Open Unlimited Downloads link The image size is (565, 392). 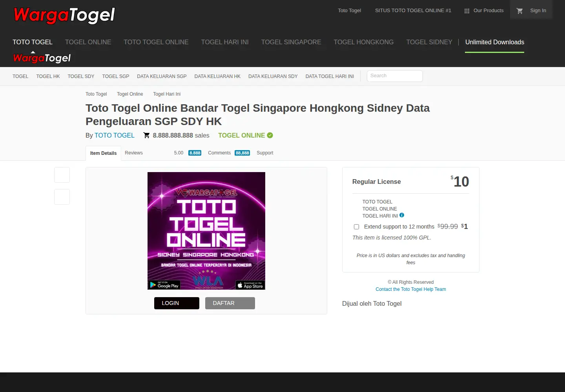pyautogui.click(x=495, y=42)
